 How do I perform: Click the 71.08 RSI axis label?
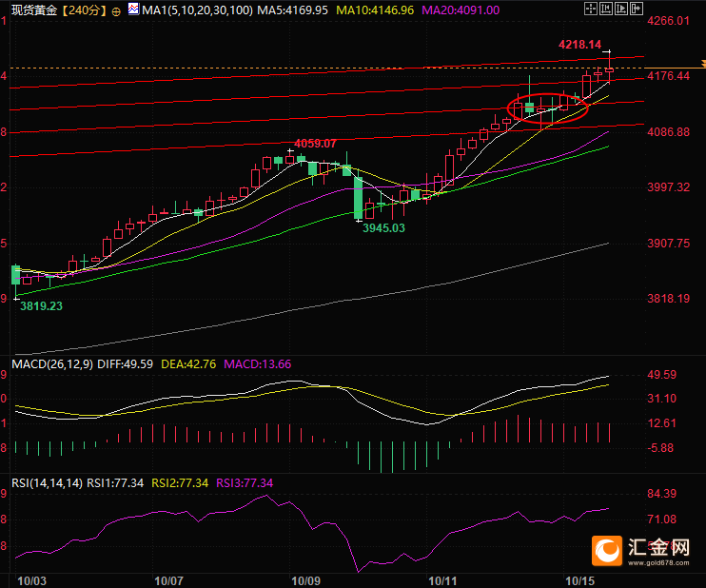click(661, 519)
